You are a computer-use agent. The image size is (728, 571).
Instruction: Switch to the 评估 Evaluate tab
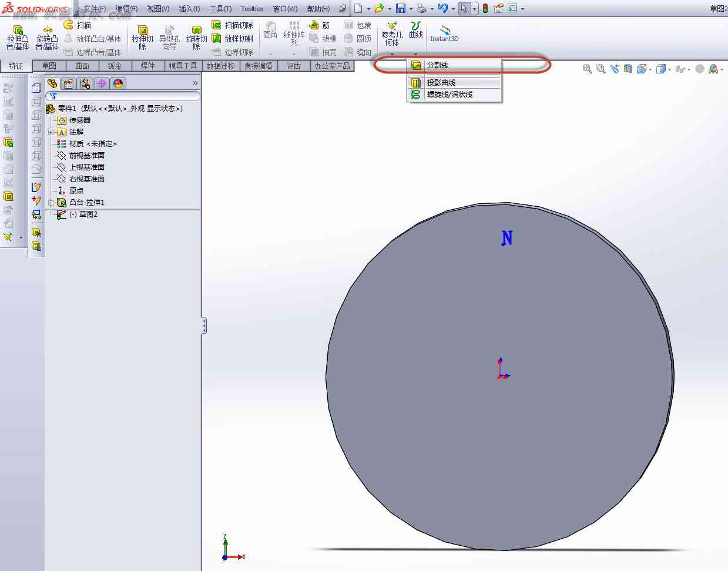pyautogui.click(x=294, y=66)
